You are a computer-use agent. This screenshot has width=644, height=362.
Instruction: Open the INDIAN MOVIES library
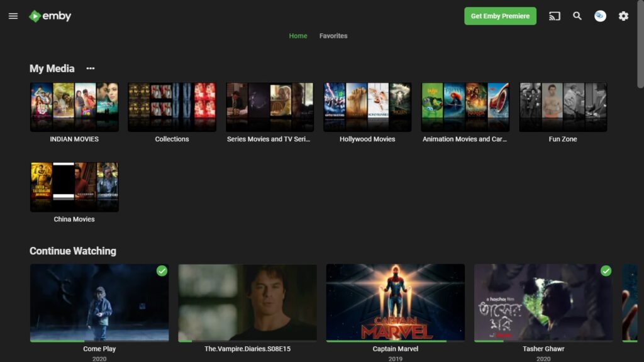coord(74,107)
